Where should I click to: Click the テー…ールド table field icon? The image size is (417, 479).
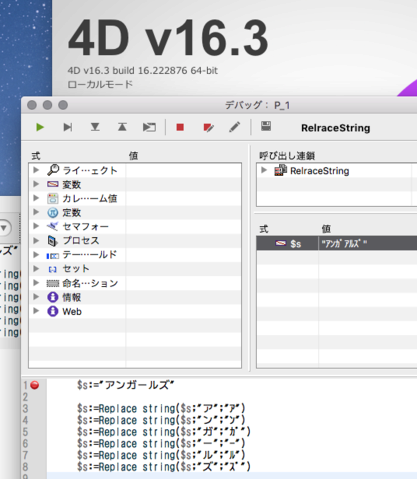coord(53,256)
